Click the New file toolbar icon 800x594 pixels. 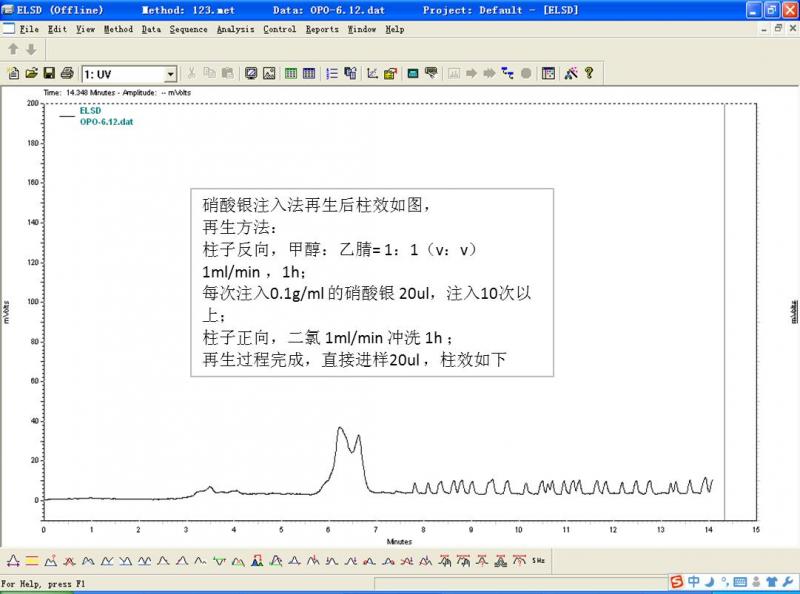14,73
